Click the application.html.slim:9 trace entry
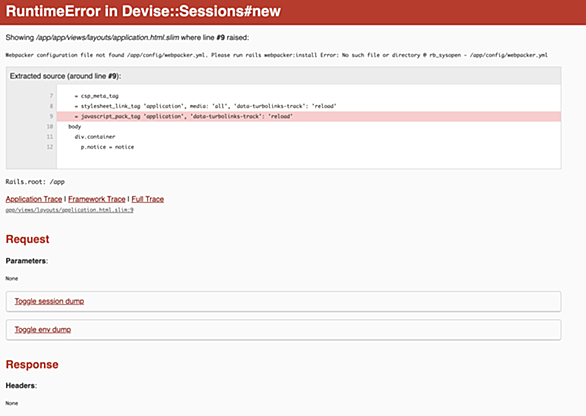The image size is (586, 416). [x=70, y=210]
